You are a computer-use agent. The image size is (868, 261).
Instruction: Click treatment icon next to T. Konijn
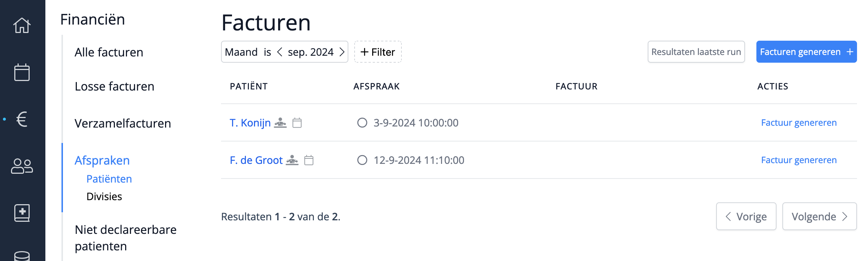280,123
